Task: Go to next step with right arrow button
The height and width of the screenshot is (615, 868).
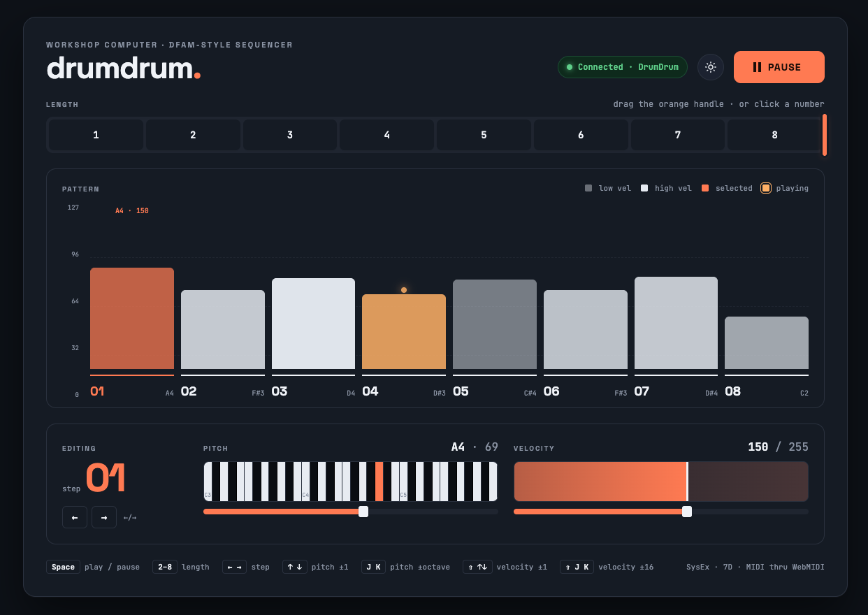Action: click(x=104, y=517)
